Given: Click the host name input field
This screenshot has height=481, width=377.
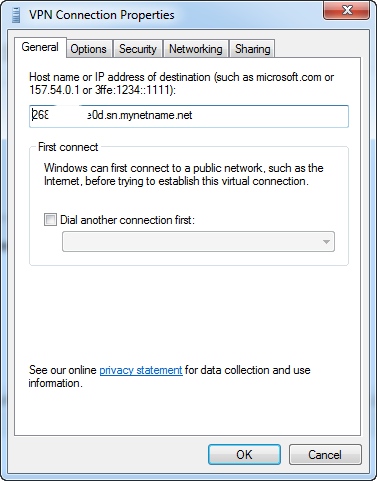Looking at the screenshot, I should (189, 116).
